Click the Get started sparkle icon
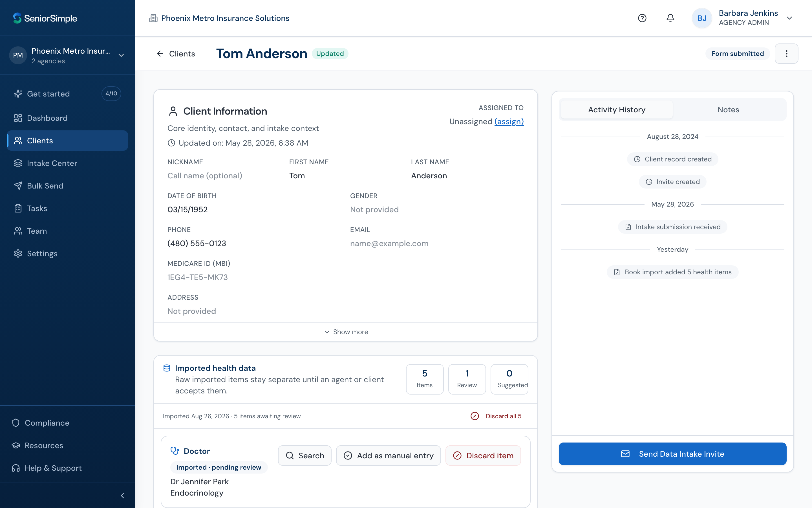The image size is (812, 508). coord(18,94)
